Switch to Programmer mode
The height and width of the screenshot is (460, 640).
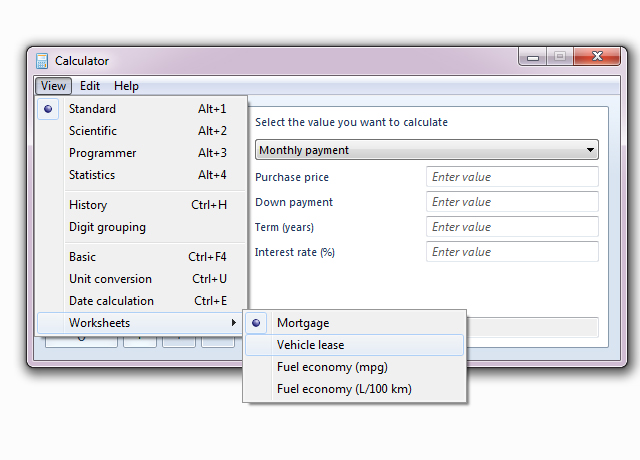(x=102, y=153)
